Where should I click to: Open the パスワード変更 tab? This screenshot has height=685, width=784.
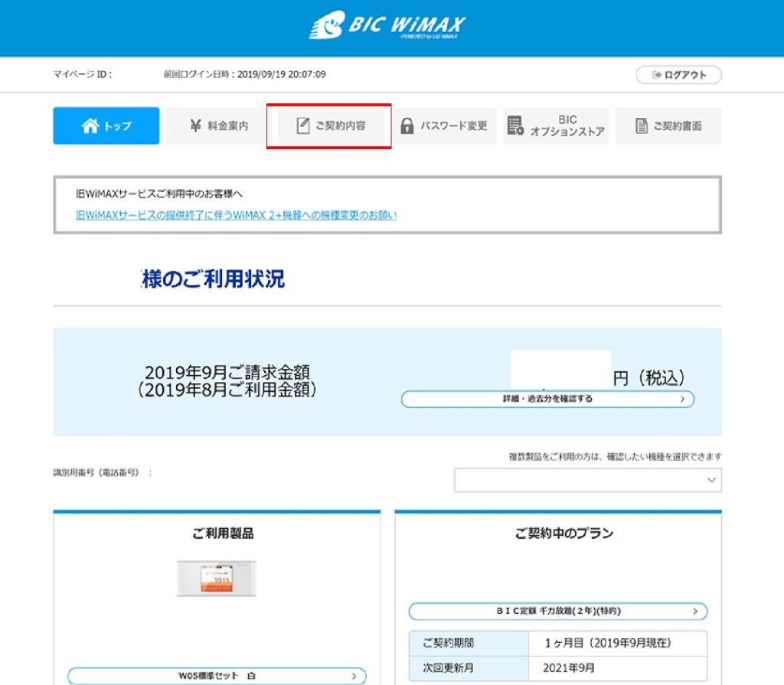point(444,126)
